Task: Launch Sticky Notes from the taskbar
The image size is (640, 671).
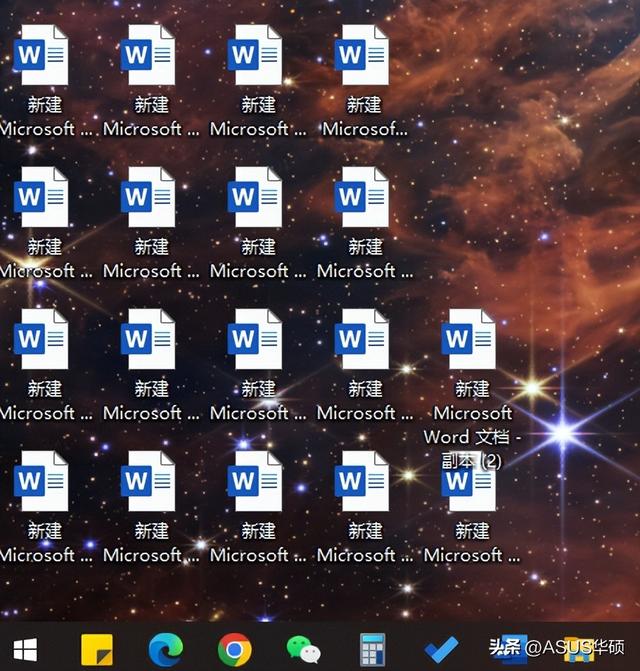Action: coord(97,650)
